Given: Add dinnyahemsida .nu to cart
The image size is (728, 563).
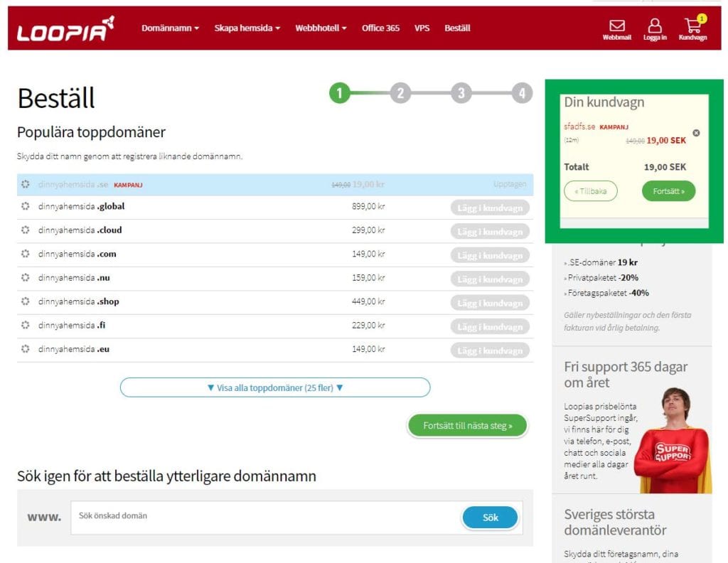Looking at the screenshot, I should [490, 279].
